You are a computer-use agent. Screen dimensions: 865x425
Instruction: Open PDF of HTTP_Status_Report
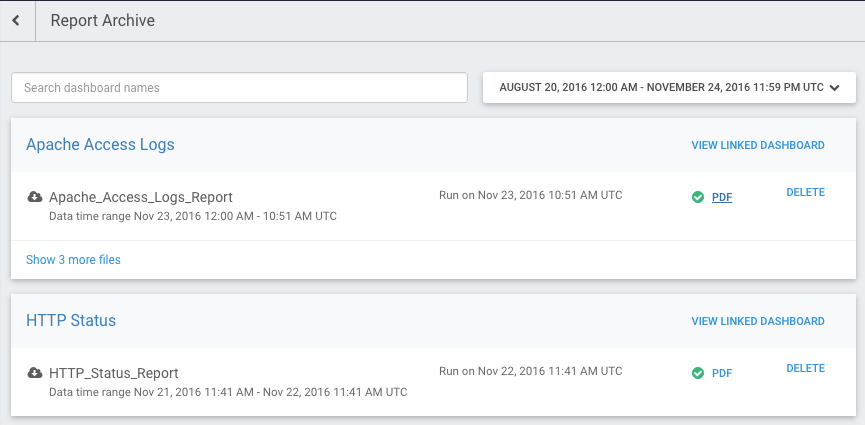722,373
